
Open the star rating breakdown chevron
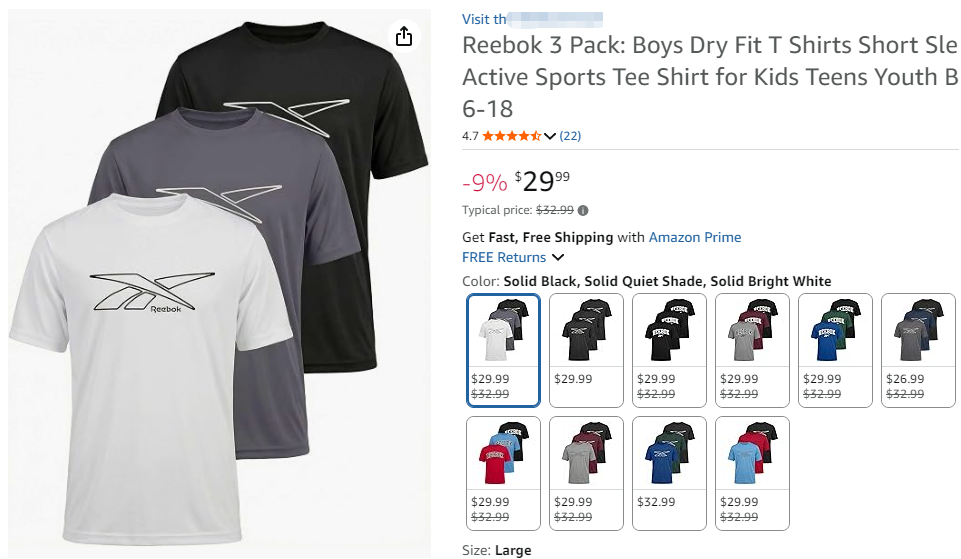550,136
